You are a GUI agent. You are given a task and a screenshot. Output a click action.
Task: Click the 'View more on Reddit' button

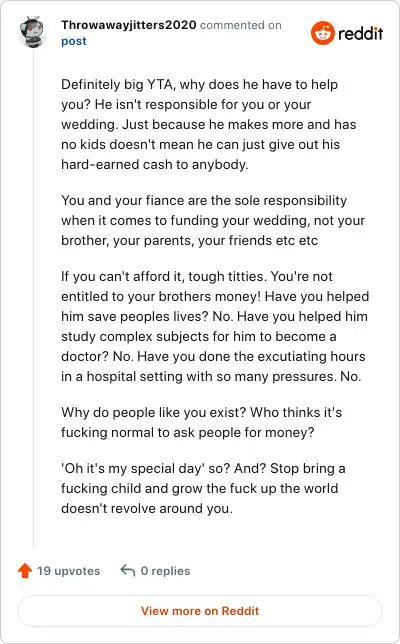[x=200, y=611]
